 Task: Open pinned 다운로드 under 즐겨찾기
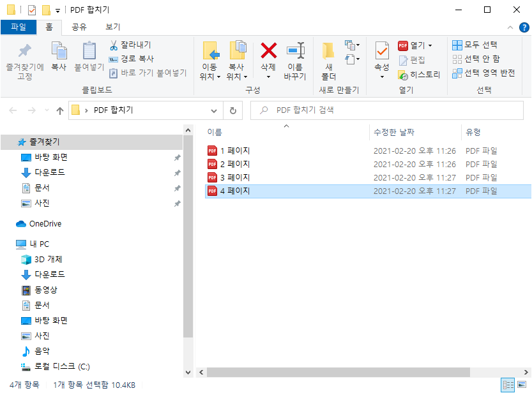49,172
